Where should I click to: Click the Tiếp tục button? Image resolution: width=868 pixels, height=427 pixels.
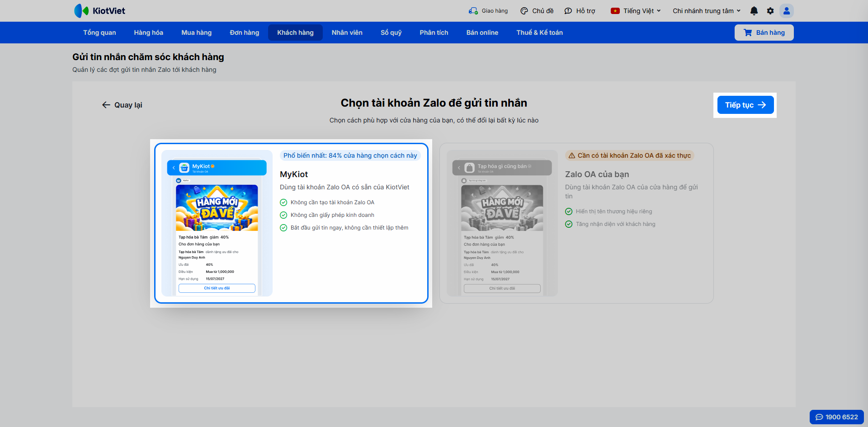[x=745, y=105]
